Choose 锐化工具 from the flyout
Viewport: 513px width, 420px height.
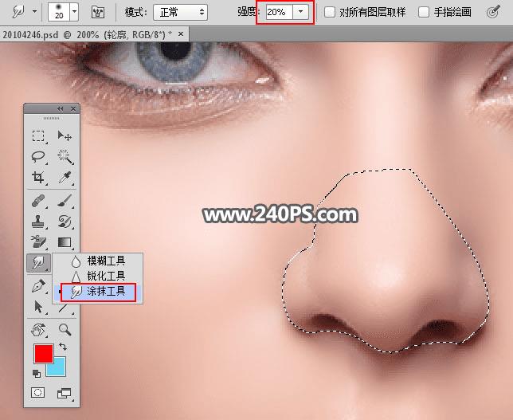coord(98,276)
